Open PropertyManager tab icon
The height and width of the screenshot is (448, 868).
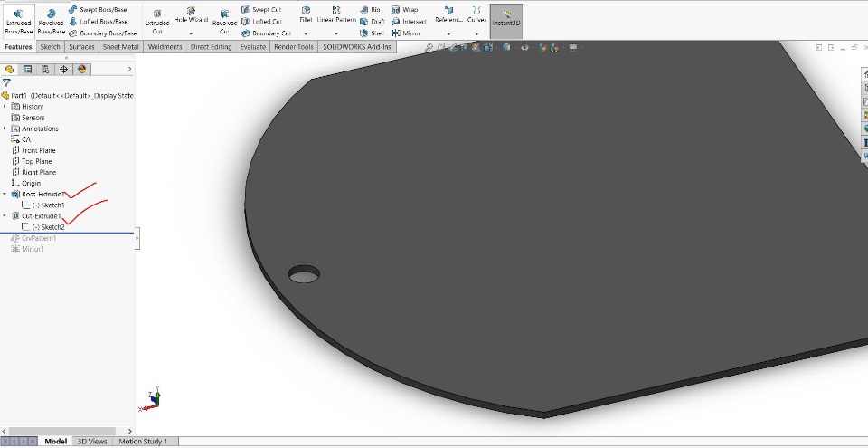27,70
